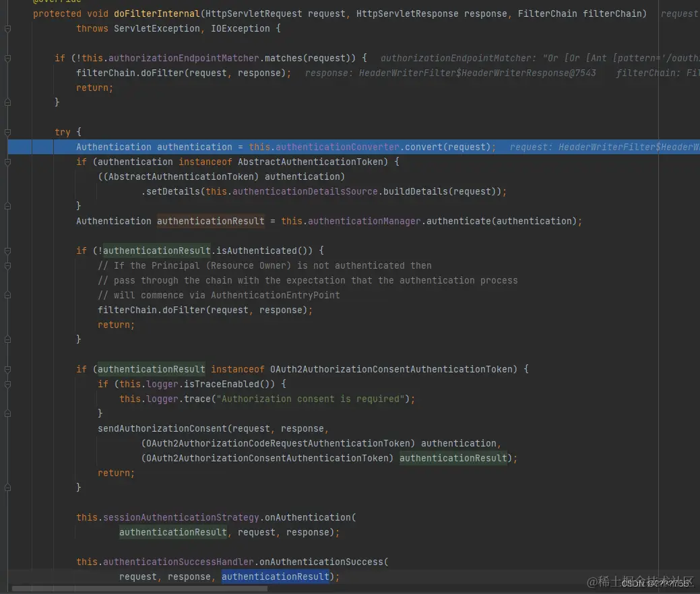Click the isTraceEnabled() method call
Image resolution: width=700 pixels, height=594 pixels.
point(230,385)
